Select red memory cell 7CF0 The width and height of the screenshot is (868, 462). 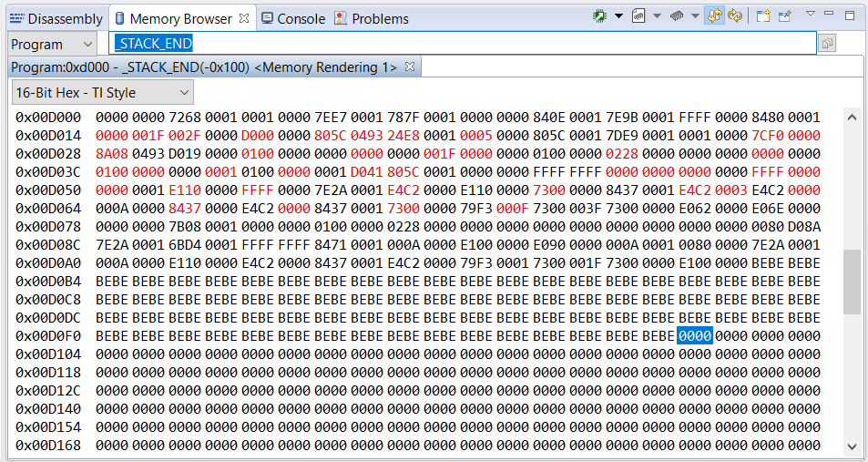click(x=768, y=136)
